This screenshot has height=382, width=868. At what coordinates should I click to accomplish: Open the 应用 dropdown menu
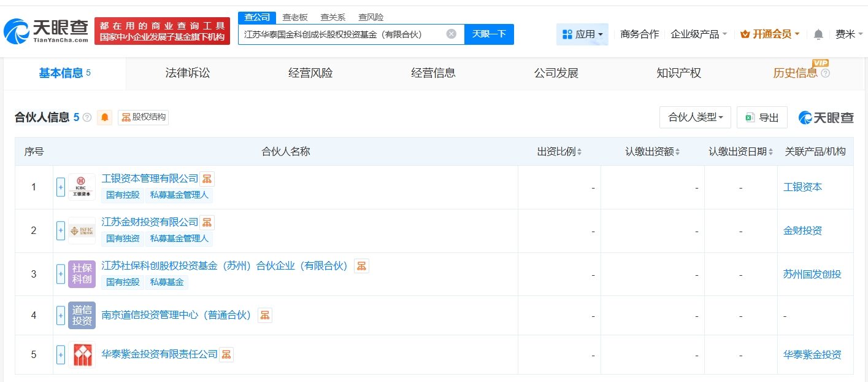click(x=582, y=34)
